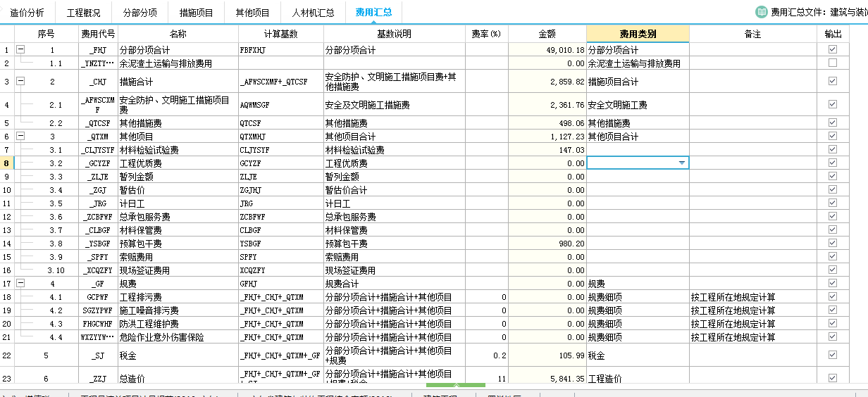Image resolution: width=868 pixels, height=397 pixels.
Task: Click the 金额 column header
Action: click(547, 34)
